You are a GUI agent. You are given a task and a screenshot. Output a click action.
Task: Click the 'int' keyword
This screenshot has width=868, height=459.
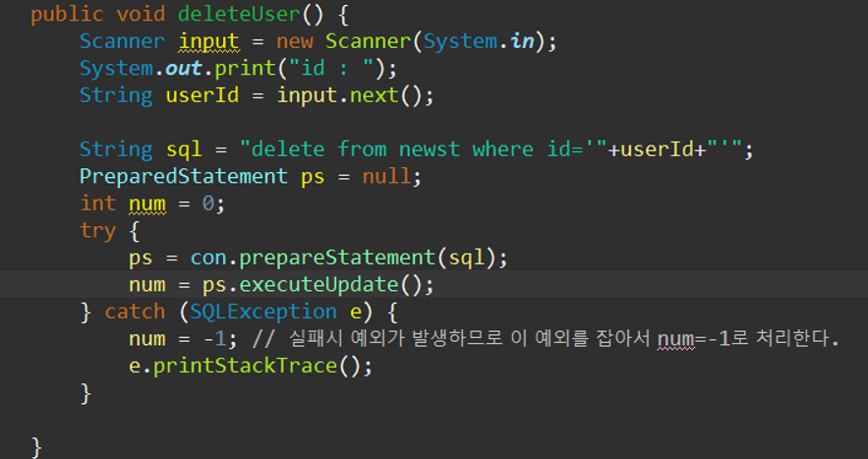pyautogui.click(x=98, y=204)
